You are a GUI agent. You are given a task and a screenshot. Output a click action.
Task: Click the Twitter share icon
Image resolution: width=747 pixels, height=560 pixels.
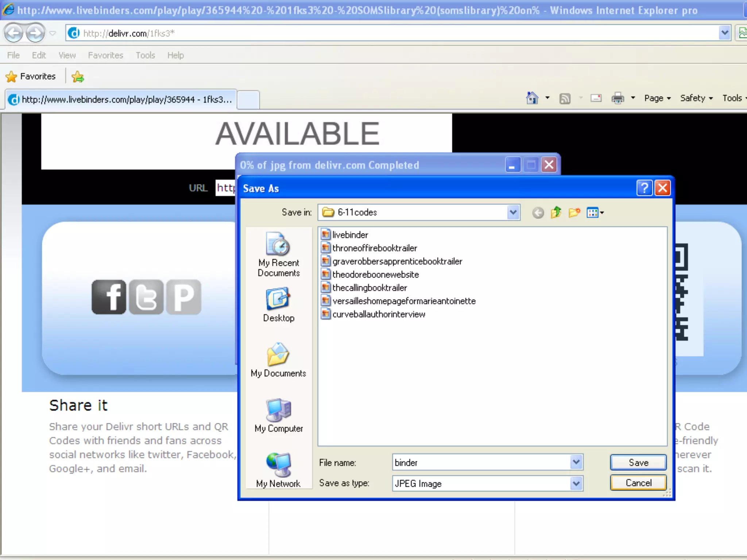pos(146,297)
